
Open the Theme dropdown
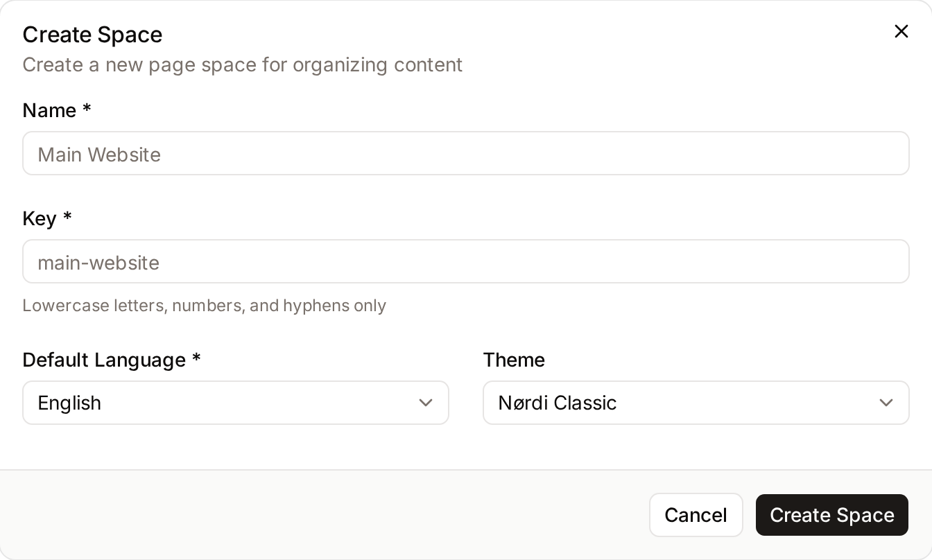[x=696, y=403]
